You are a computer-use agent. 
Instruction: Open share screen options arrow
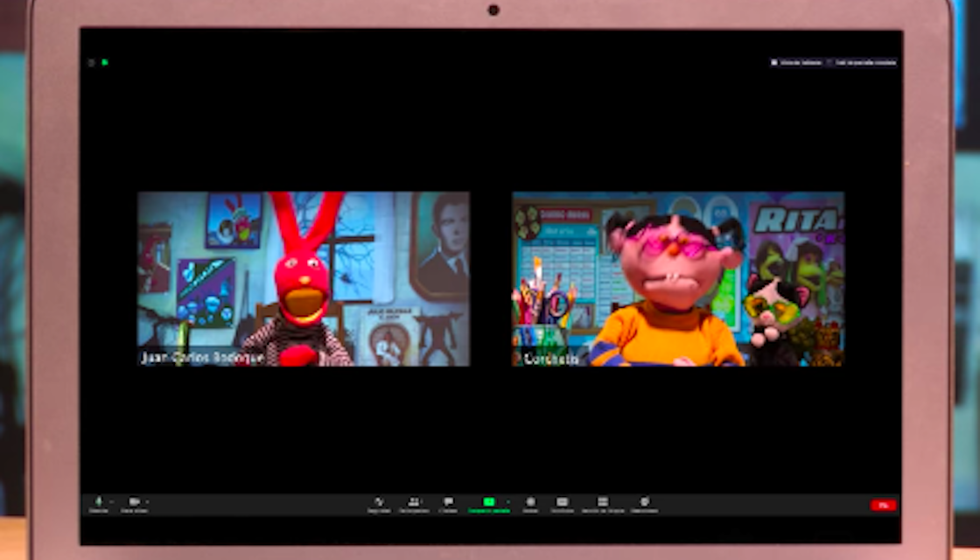(x=508, y=501)
